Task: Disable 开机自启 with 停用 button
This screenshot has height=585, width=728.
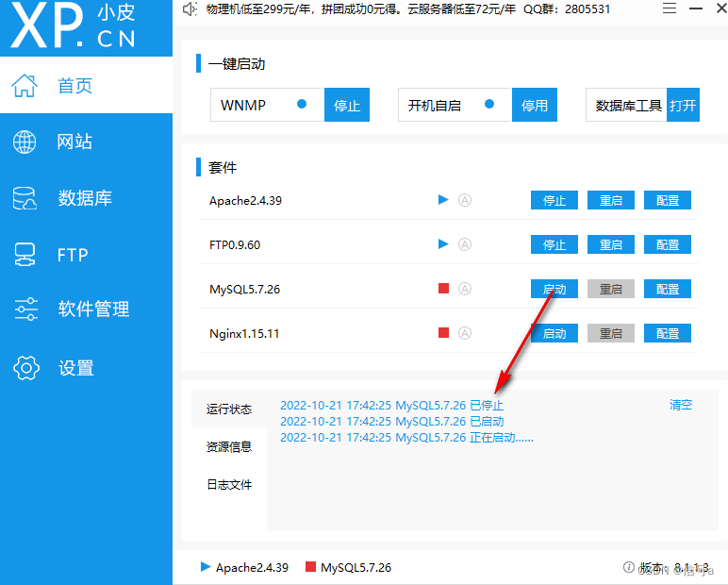Action: pyautogui.click(x=535, y=105)
